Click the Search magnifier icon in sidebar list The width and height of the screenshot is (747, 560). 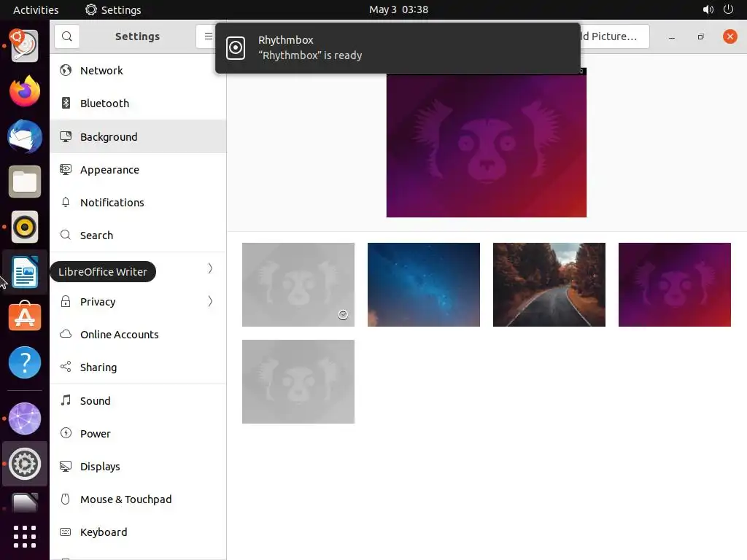click(x=66, y=235)
